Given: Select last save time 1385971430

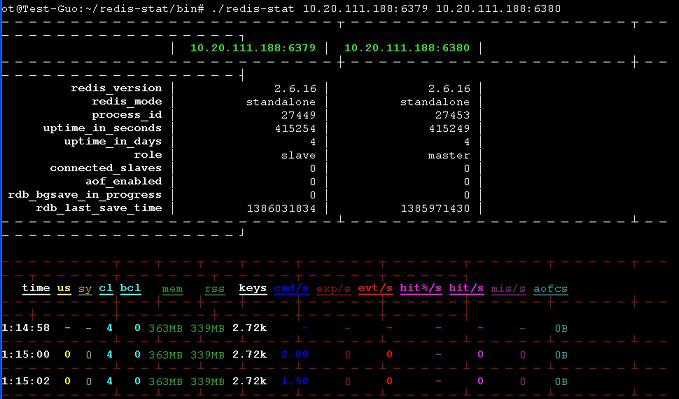Looking at the screenshot, I should pos(435,208).
